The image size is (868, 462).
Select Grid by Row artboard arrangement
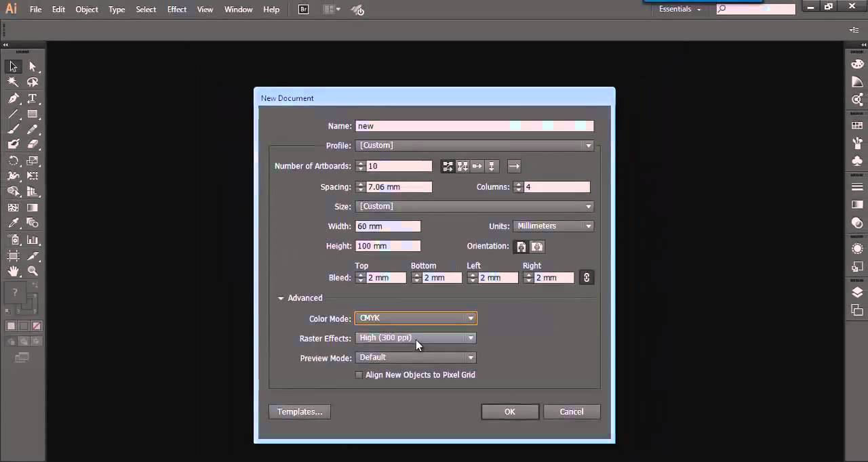pyautogui.click(x=448, y=166)
